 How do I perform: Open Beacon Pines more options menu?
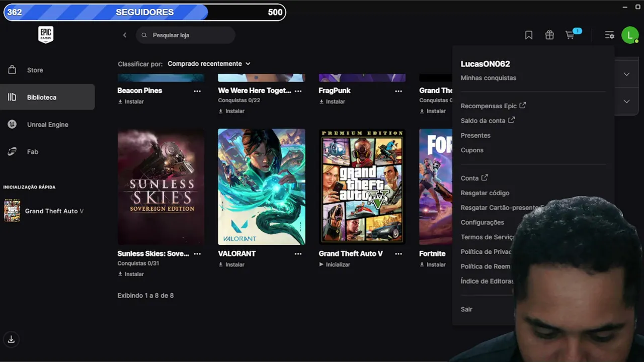(197, 91)
